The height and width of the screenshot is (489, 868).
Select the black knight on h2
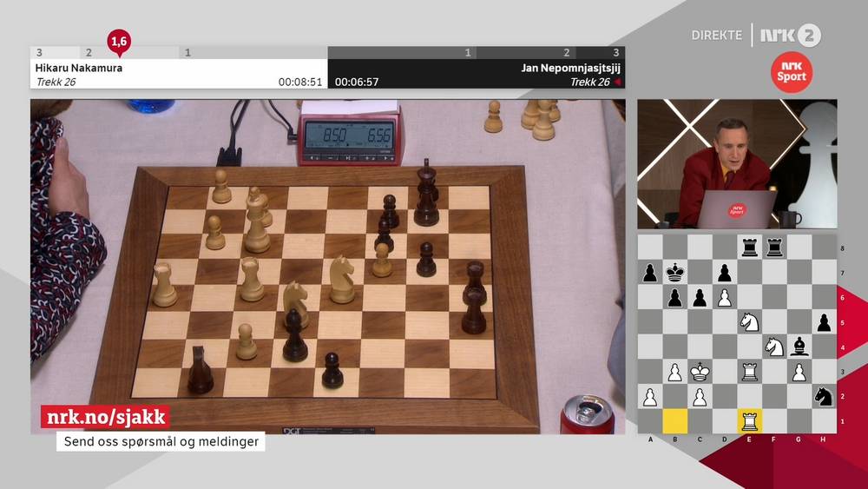click(824, 397)
